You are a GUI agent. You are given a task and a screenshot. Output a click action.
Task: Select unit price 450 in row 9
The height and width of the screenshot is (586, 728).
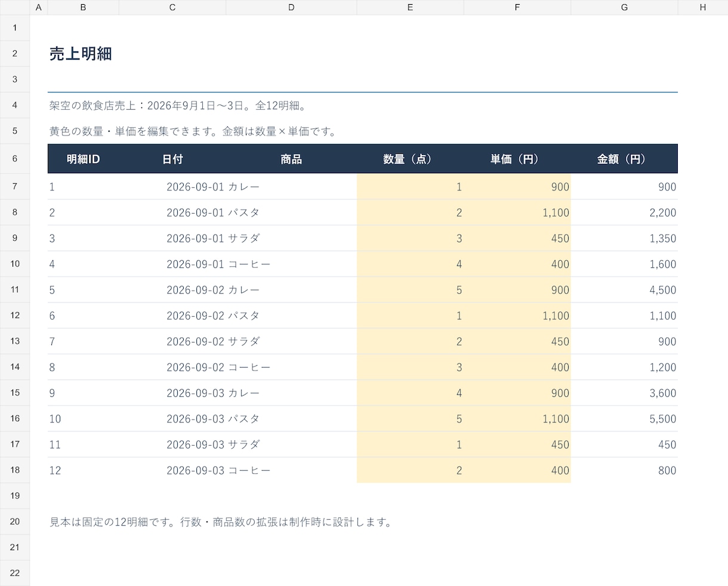pyautogui.click(x=517, y=238)
